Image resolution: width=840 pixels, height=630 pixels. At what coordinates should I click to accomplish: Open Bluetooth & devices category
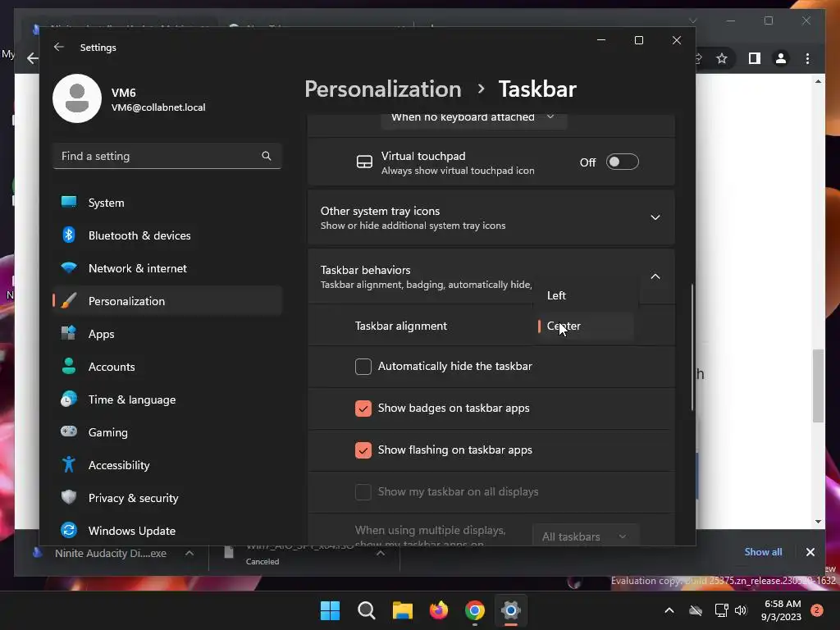tap(167, 235)
